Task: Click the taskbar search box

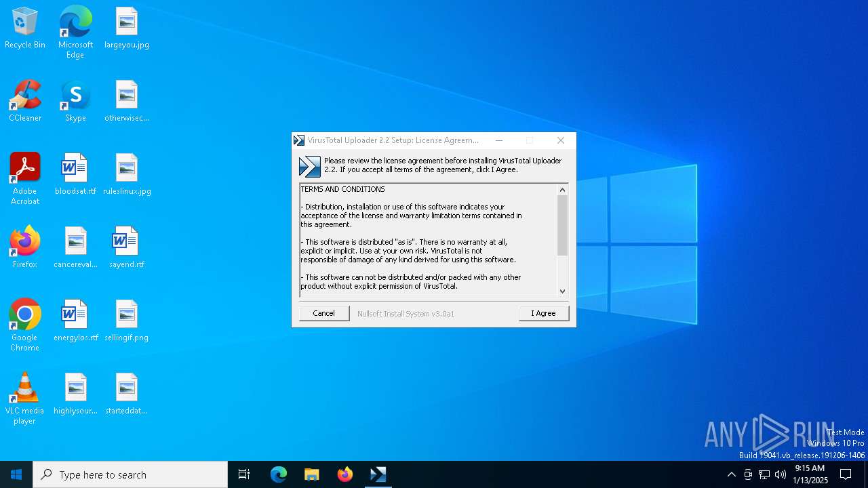Action: (130, 474)
